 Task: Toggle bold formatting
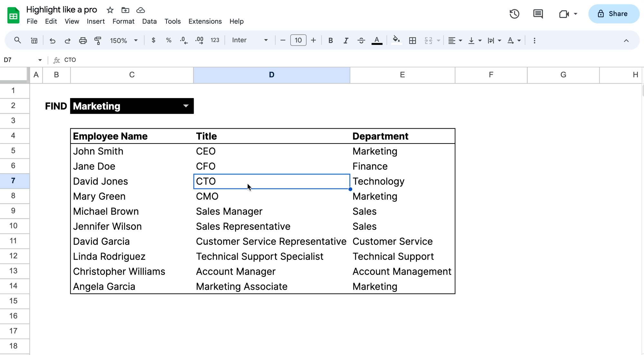[330, 40]
